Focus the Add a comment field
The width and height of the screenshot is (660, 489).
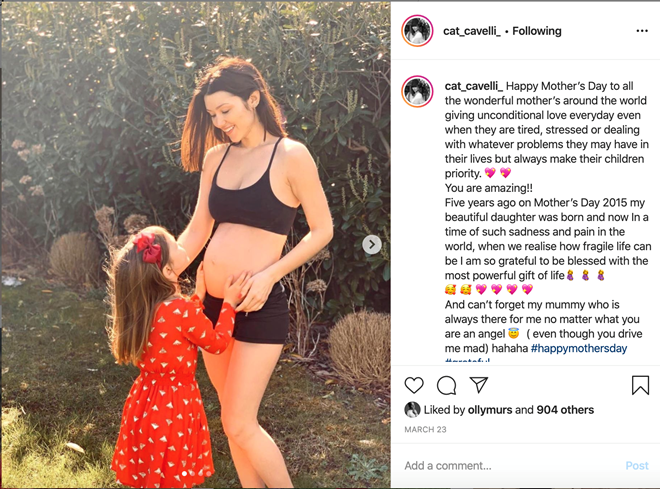pos(509,466)
